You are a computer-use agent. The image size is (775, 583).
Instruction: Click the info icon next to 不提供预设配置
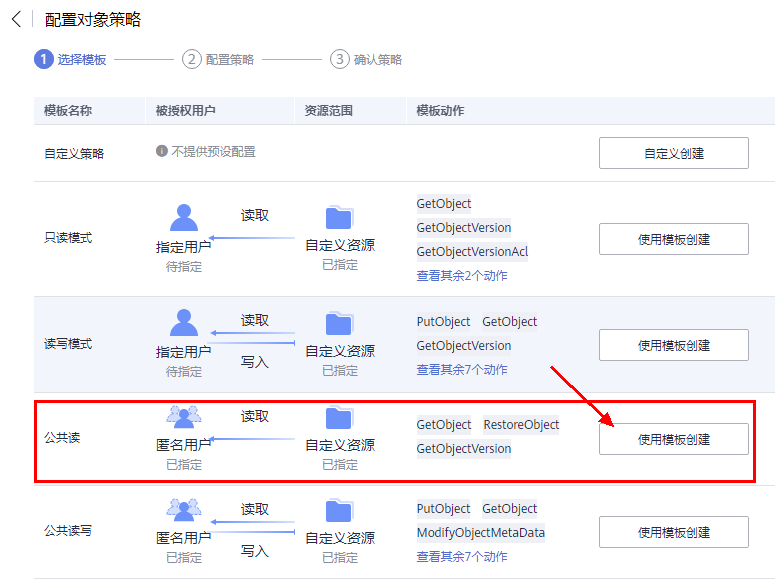162,151
